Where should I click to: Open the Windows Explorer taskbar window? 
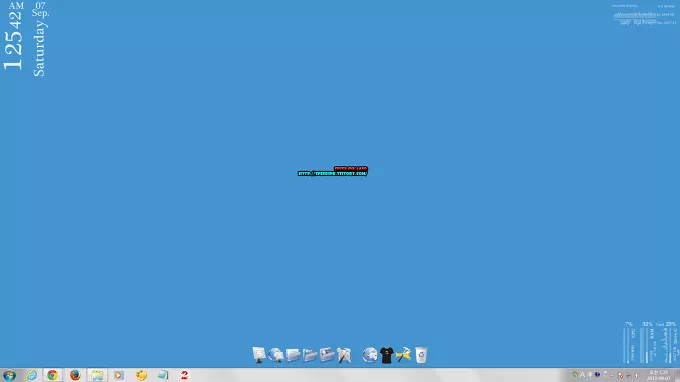click(97, 375)
